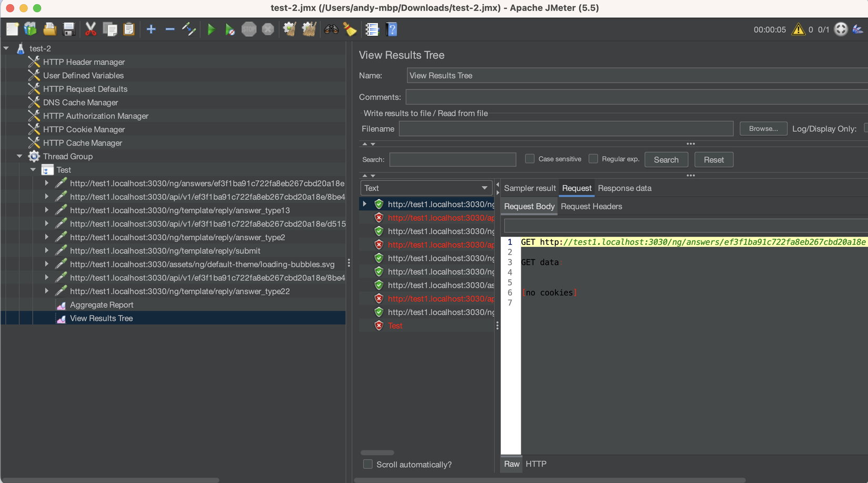Start test with no pauses
868x483 pixels.
[x=230, y=29]
